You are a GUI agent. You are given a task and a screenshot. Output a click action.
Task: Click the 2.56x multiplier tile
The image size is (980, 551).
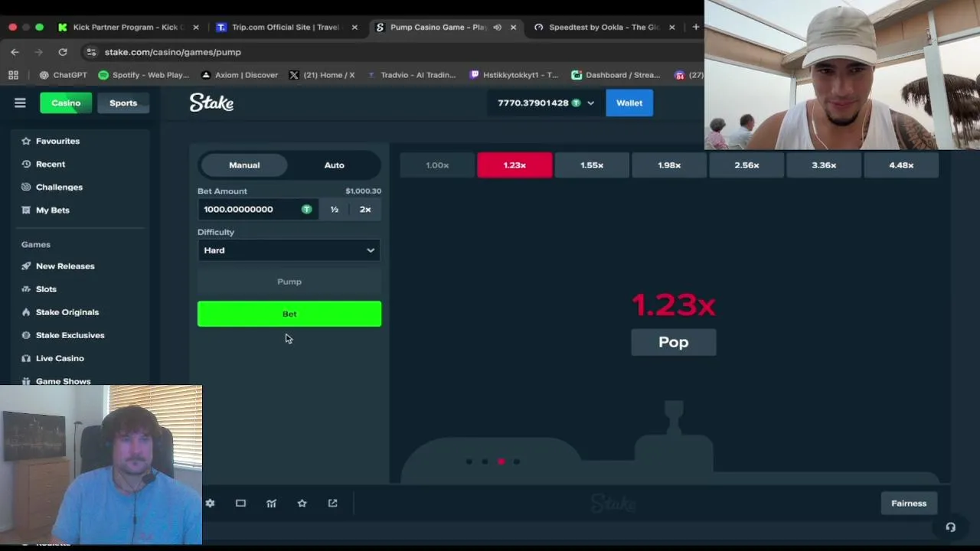[x=746, y=165]
